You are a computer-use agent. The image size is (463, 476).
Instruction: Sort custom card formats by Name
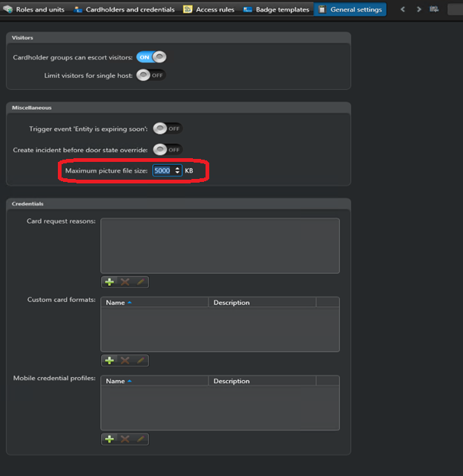pos(154,302)
